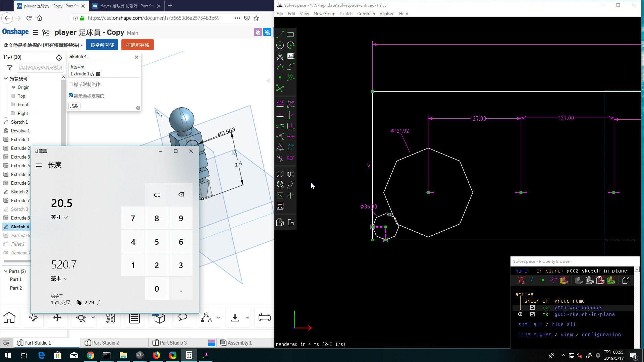
Task: Open the Onshape print icon
Action: point(264,317)
